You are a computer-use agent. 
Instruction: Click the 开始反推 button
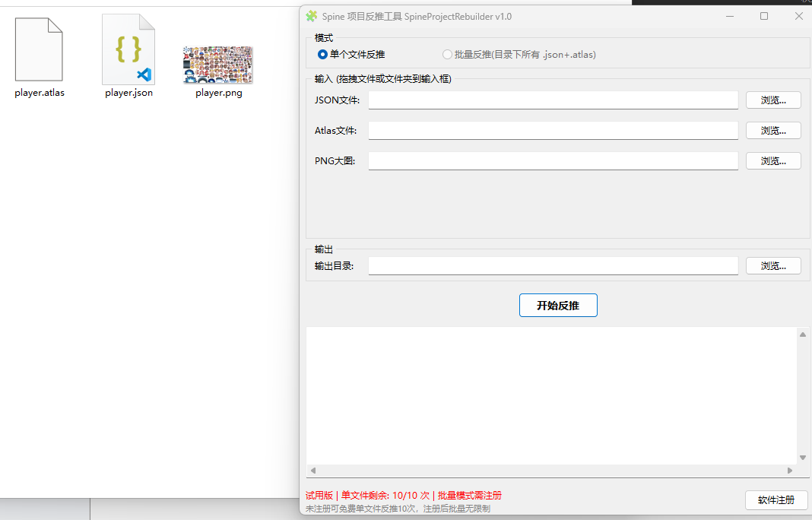(x=558, y=306)
